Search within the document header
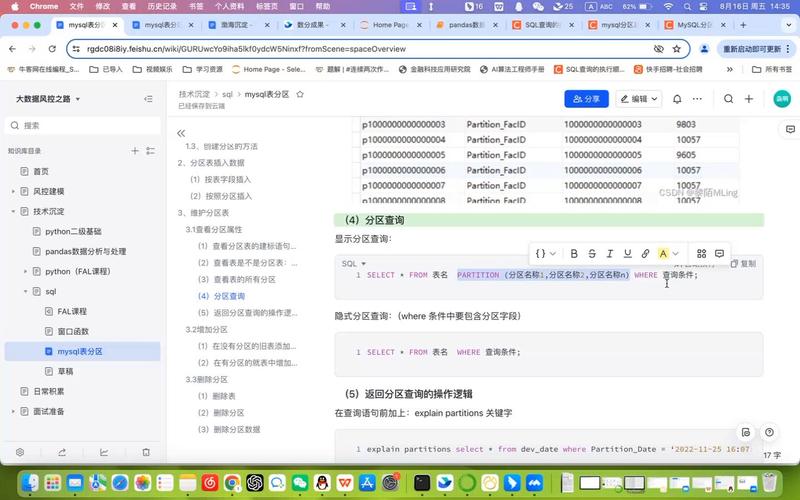Viewport: 800px width, 500px height. pyautogui.click(x=729, y=99)
